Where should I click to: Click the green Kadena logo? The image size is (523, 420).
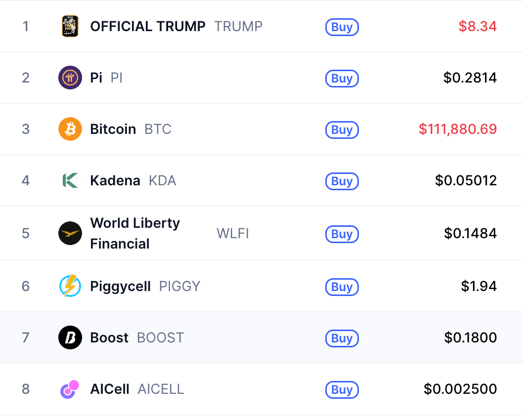click(x=70, y=180)
